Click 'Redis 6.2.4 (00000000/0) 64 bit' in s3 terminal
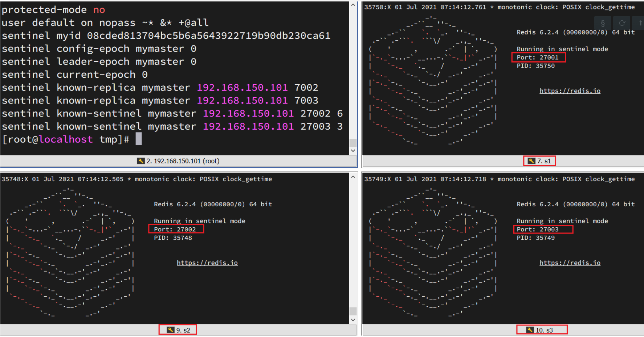 coord(576,204)
